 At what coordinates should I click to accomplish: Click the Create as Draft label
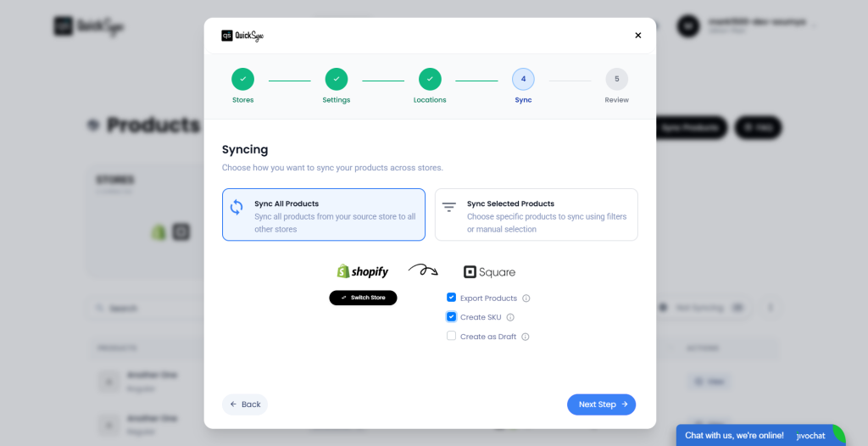pos(487,337)
